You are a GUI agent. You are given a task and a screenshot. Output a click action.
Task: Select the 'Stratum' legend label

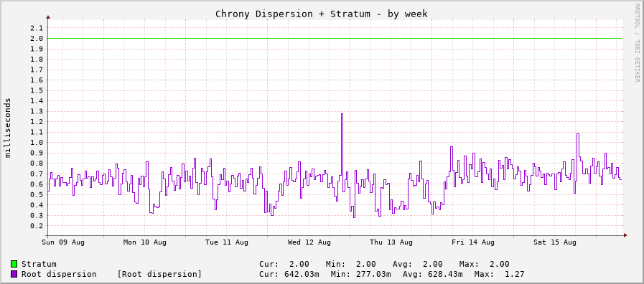tap(39, 264)
